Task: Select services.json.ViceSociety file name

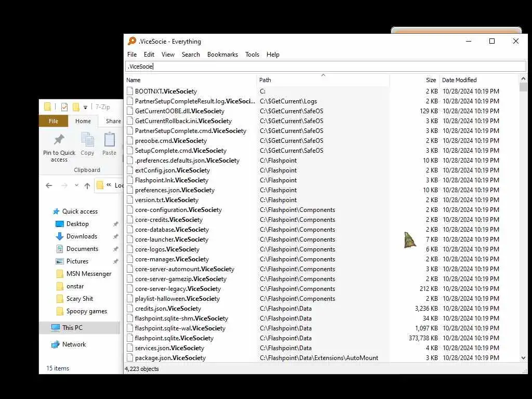Action: pos(169,348)
